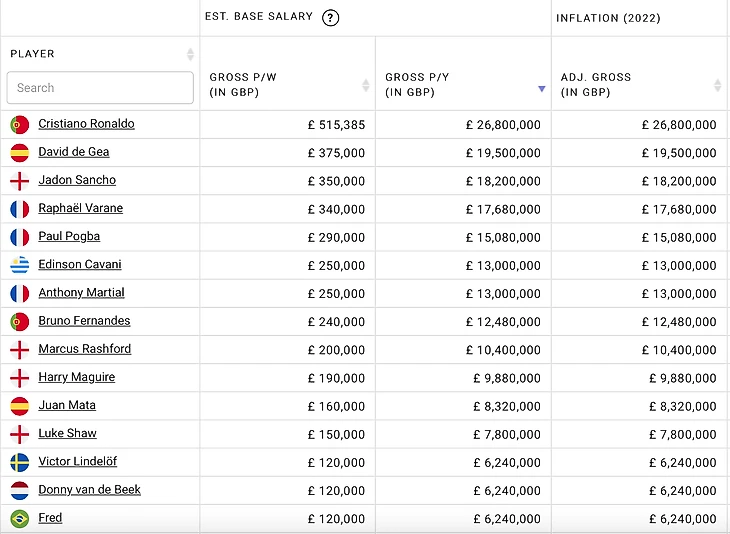Click Netherlands flag beside Donny van de Beek

(19, 490)
